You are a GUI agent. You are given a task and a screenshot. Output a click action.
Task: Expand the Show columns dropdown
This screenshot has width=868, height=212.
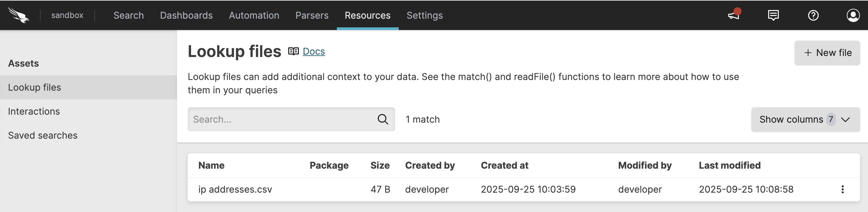click(805, 119)
